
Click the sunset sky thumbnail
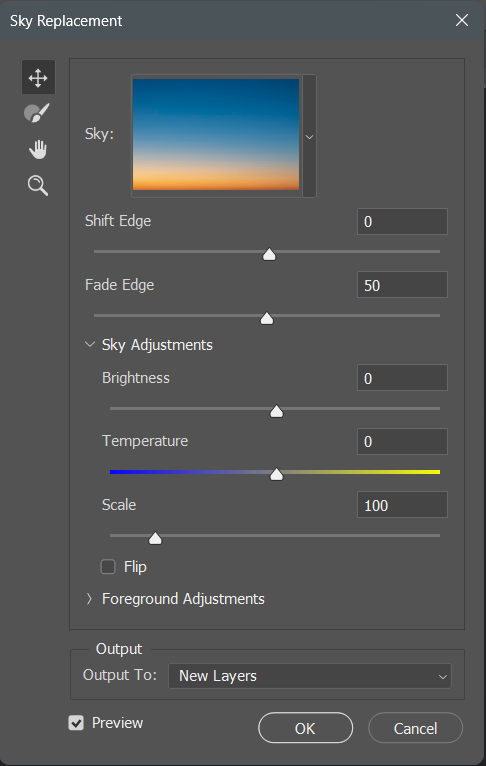[x=216, y=134]
